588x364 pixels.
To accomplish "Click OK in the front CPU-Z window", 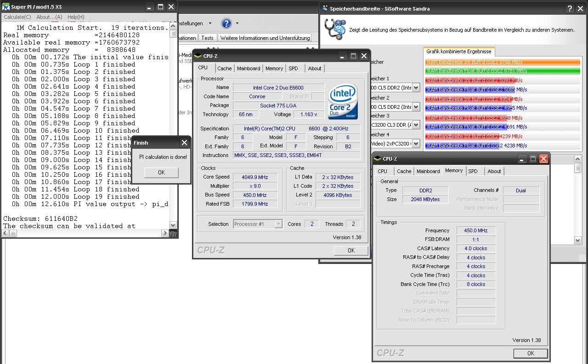I will pos(351,250).
